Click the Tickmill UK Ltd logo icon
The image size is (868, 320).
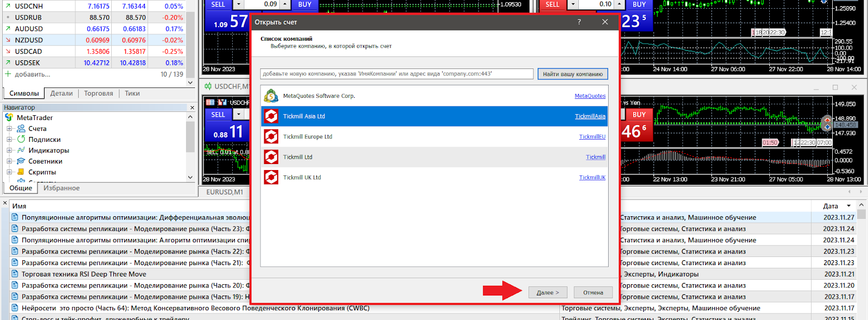[x=271, y=177]
